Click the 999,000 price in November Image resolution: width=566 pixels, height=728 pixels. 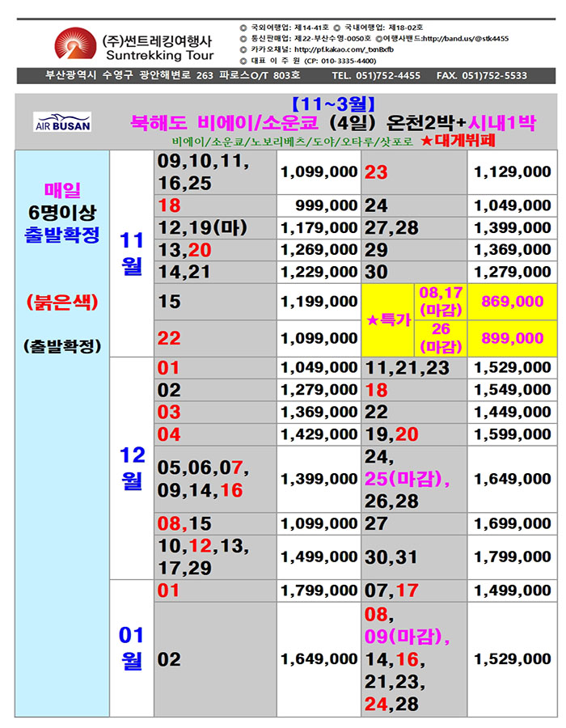coord(327,205)
